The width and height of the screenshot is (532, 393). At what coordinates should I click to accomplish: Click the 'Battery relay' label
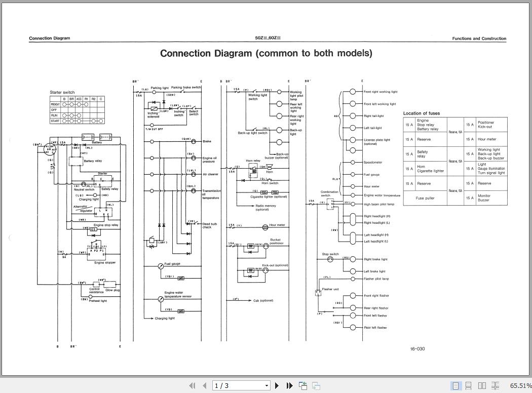93,161
